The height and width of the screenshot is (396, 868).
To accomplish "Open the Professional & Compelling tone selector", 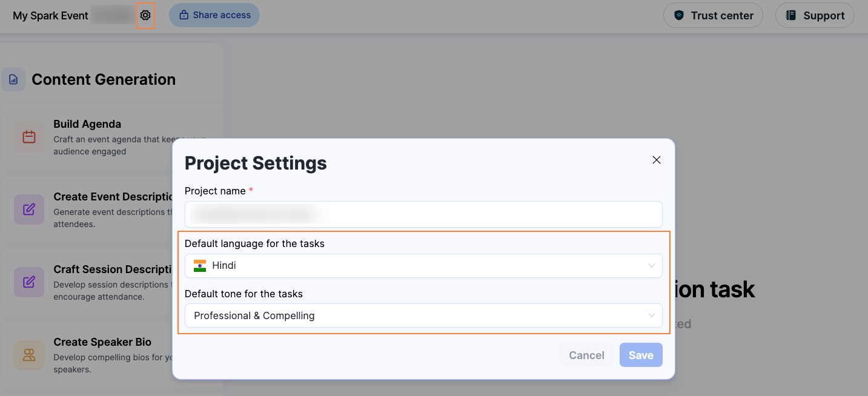I will pyautogui.click(x=423, y=315).
